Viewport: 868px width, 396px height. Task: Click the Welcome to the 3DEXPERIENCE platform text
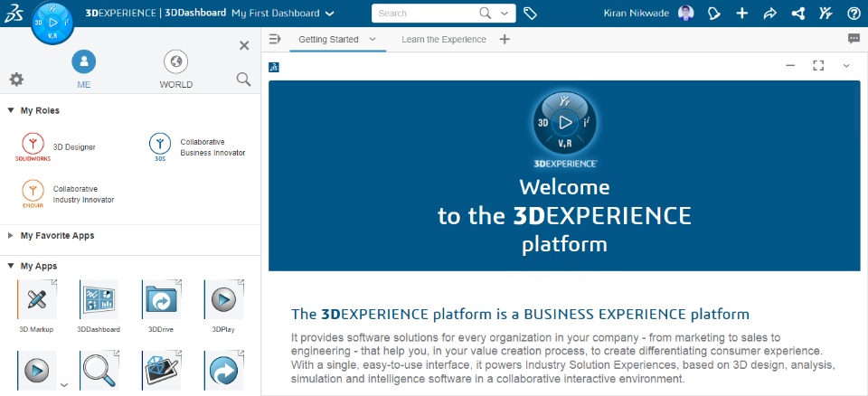click(564, 215)
